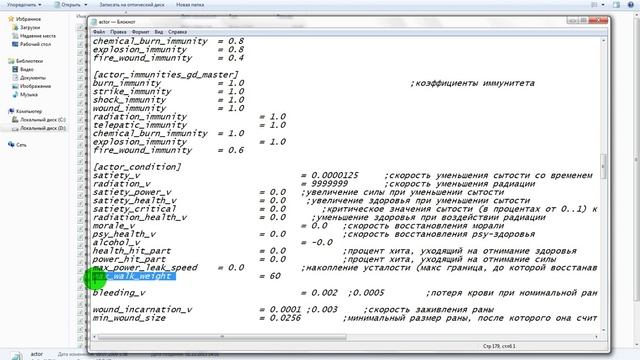Click the value 60 after max_walk_weight

coord(275,276)
